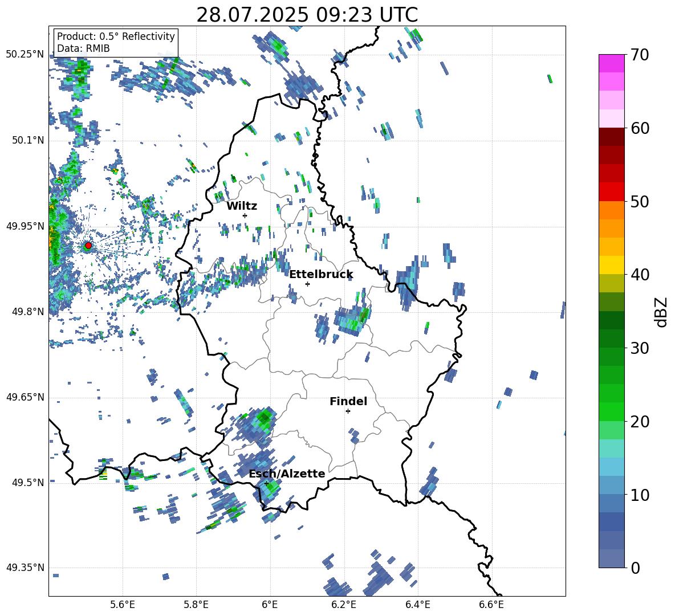The height and width of the screenshot is (616, 675).
Task: Click the 30 tick label on colorbar
Action: click(x=640, y=348)
